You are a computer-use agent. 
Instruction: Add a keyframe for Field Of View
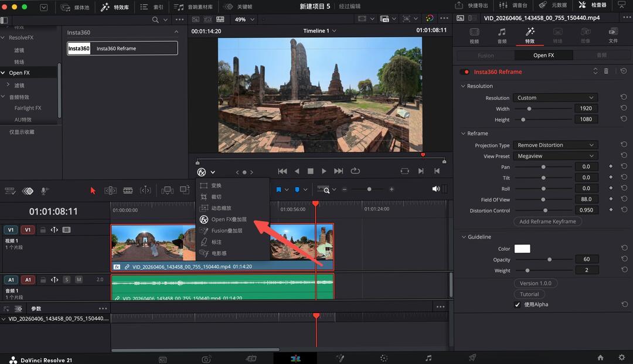click(x=611, y=199)
